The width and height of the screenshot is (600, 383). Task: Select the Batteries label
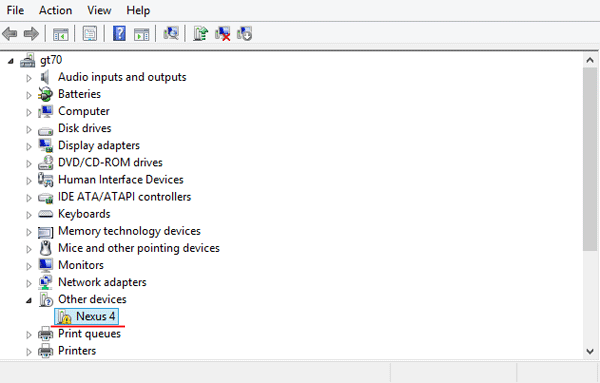(x=79, y=94)
